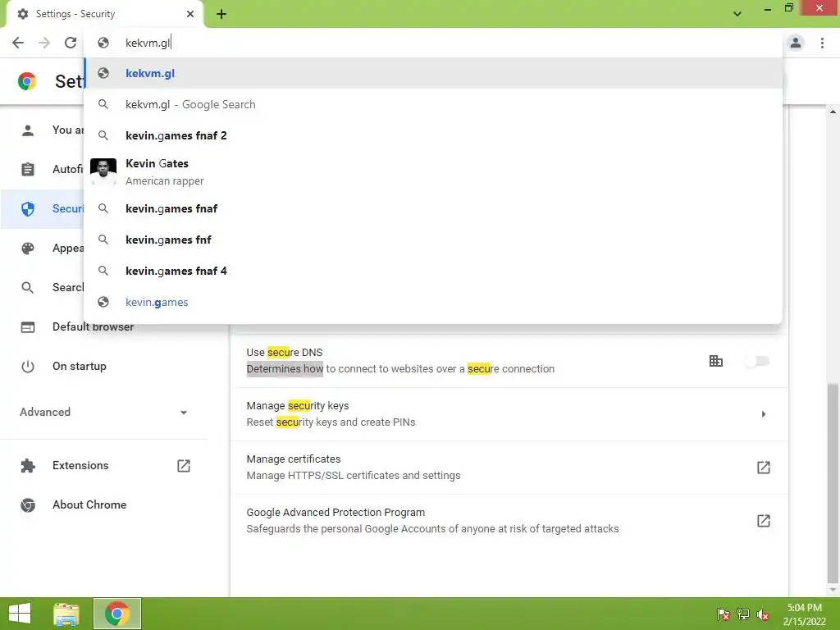This screenshot has height=630, width=840.
Task: Expand the Advanced settings section
Action: 104,412
